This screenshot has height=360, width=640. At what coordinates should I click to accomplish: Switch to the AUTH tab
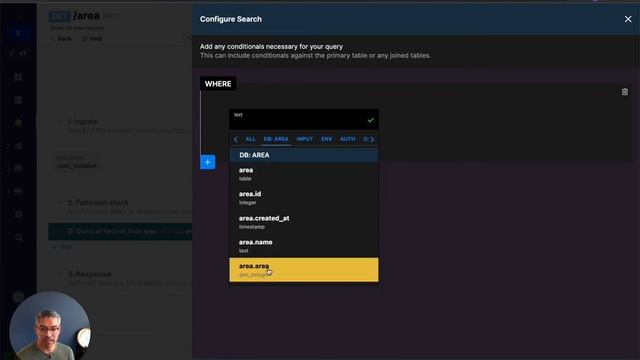click(x=347, y=139)
